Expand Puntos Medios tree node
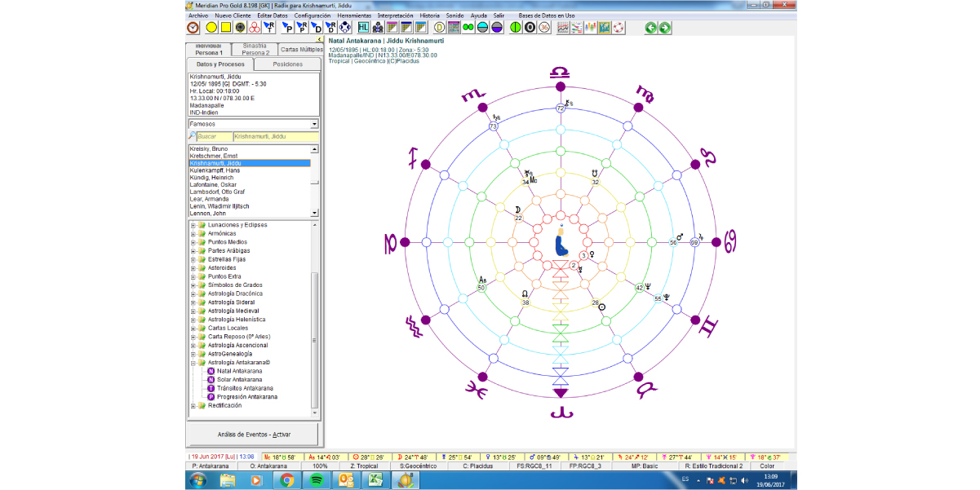The image size is (980, 490). click(x=193, y=242)
